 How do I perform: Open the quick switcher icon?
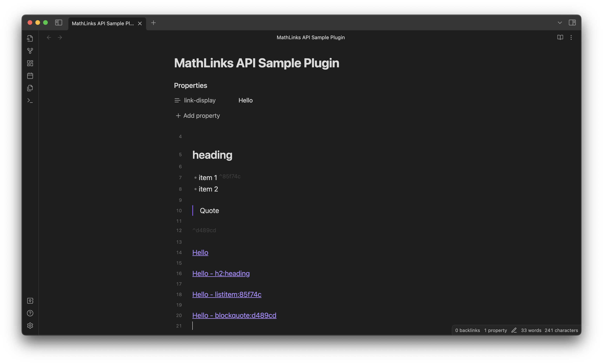[x=30, y=38]
